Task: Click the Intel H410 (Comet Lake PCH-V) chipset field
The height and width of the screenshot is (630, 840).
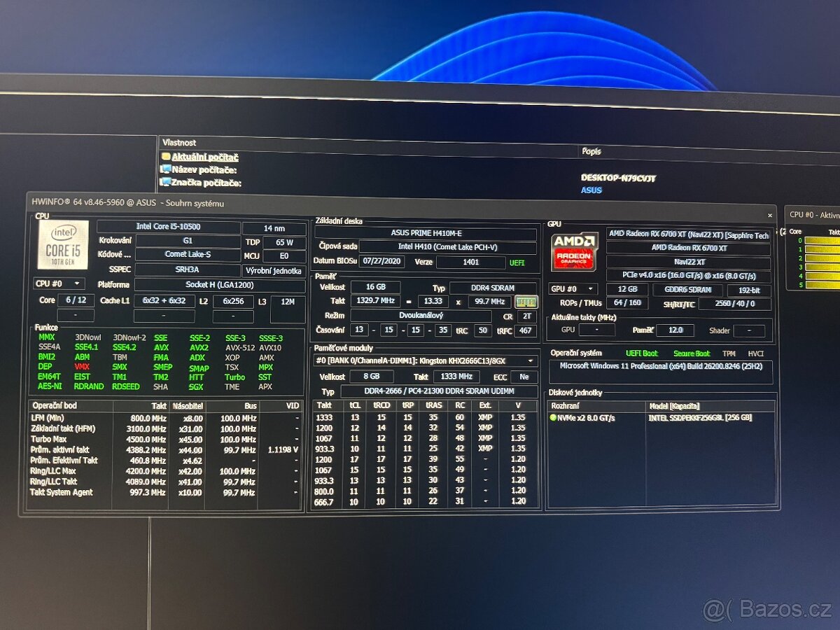Action: pyautogui.click(x=448, y=246)
